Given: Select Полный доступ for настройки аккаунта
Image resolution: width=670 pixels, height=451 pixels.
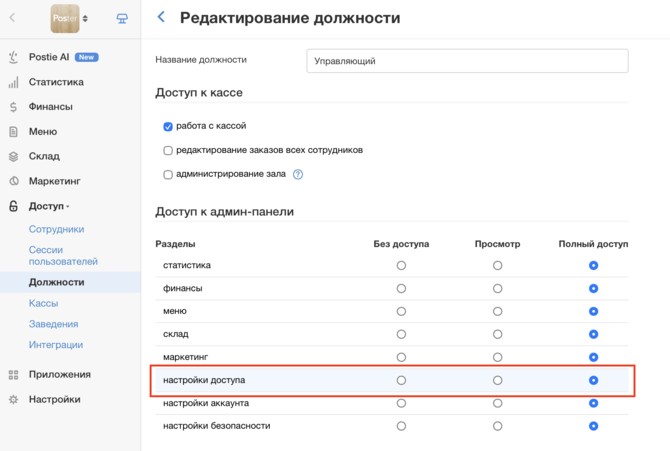Looking at the screenshot, I should coord(594,403).
